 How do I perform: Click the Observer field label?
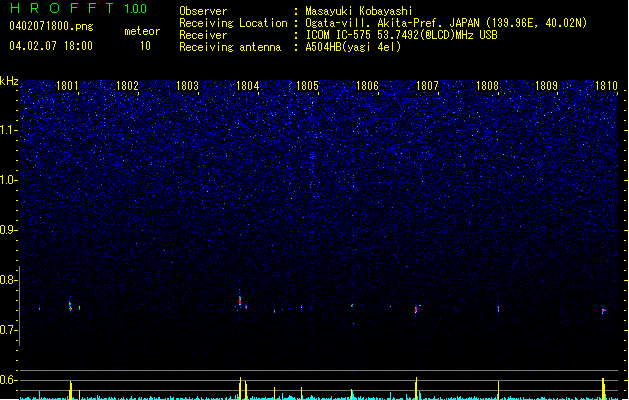[203, 11]
